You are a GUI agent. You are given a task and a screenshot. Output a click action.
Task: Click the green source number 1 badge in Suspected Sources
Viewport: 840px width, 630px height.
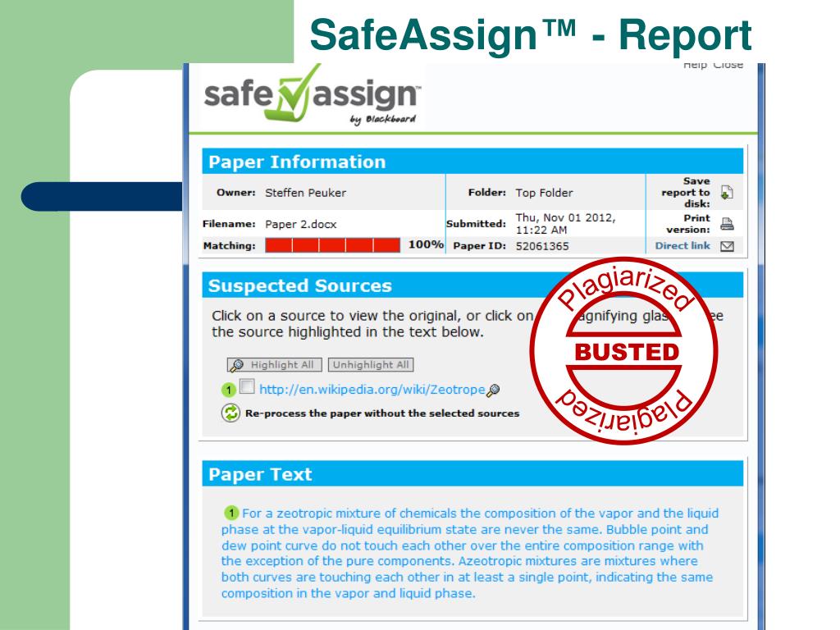[229, 390]
